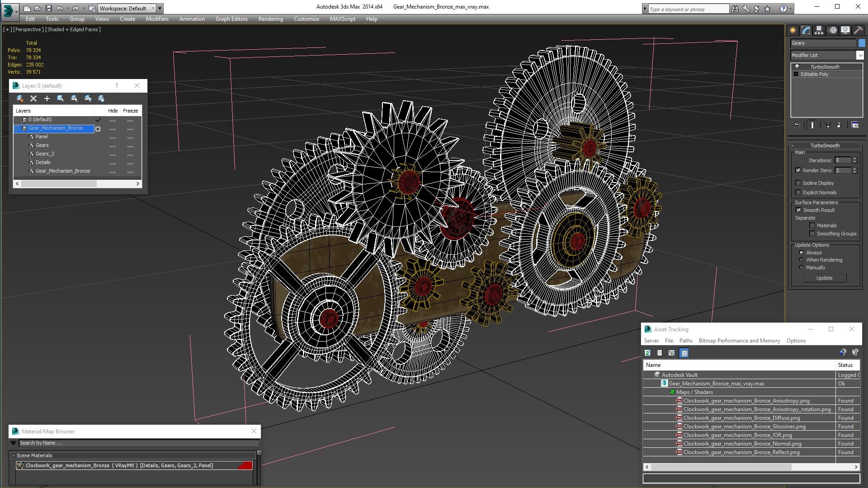Open the Rendering menu
This screenshot has width=868, height=488.
(x=270, y=19)
